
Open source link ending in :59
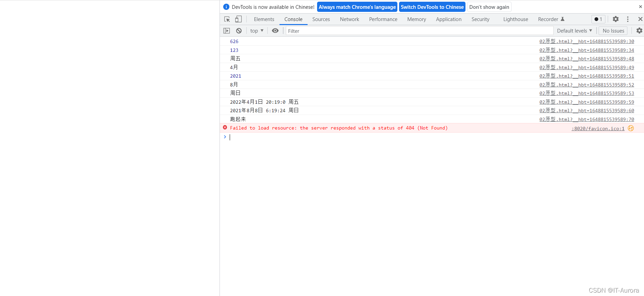point(587,102)
